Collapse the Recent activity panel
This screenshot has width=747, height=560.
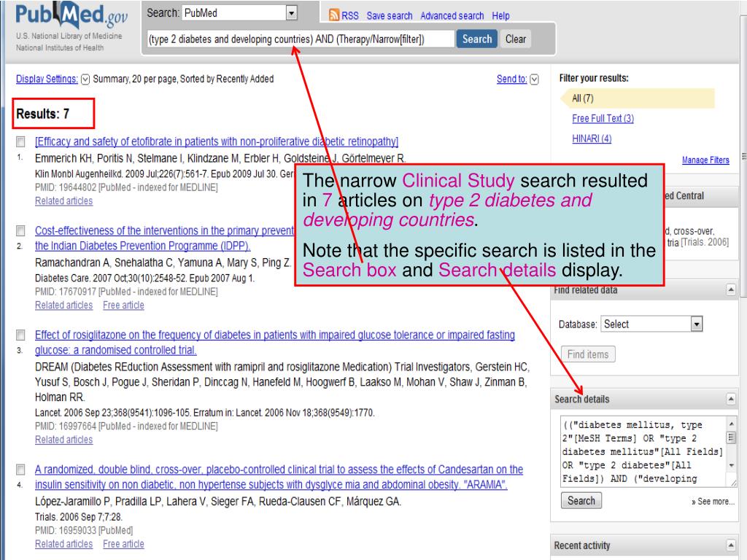[x=731, y=545]
